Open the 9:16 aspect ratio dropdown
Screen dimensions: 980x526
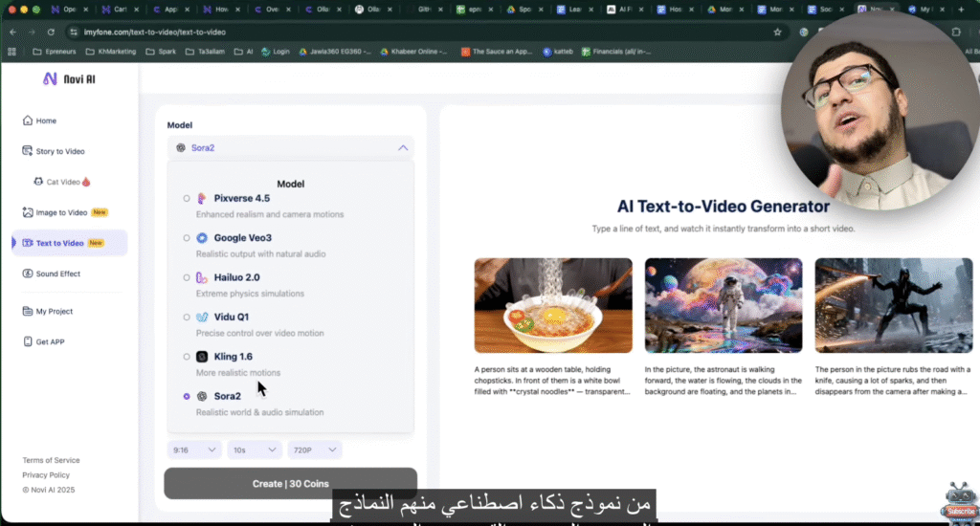194,449
